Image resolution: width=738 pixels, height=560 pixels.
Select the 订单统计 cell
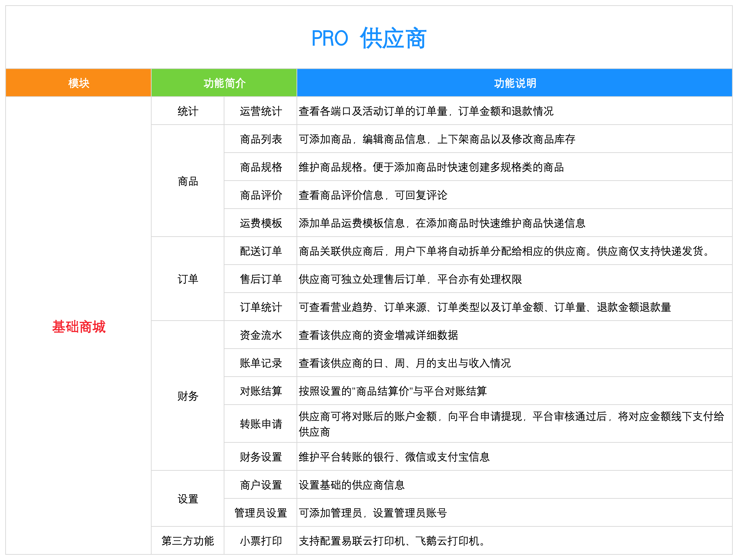click(261, 307)
